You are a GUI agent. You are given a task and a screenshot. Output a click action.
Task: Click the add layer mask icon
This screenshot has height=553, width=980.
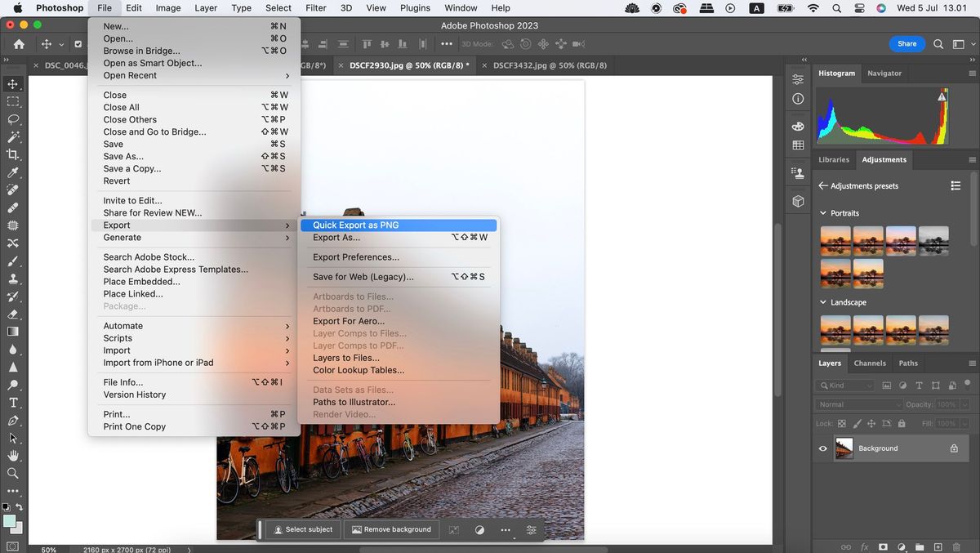(883, 547)
